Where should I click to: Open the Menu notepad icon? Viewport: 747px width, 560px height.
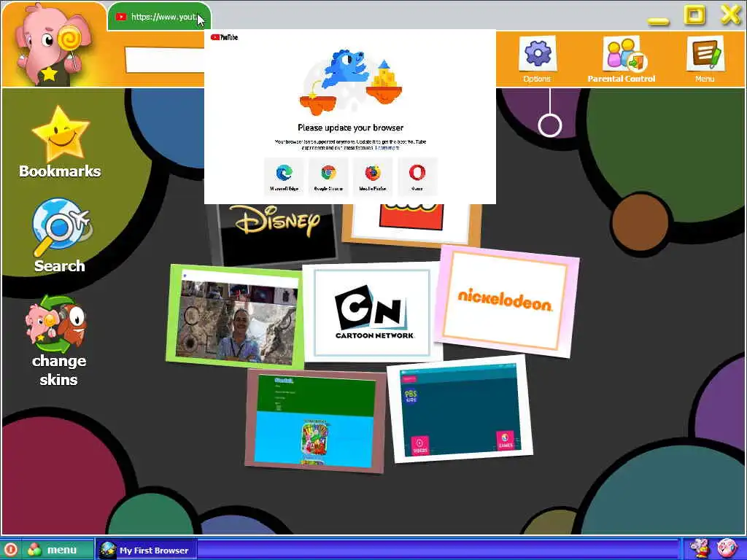click(x=705, y=53)
